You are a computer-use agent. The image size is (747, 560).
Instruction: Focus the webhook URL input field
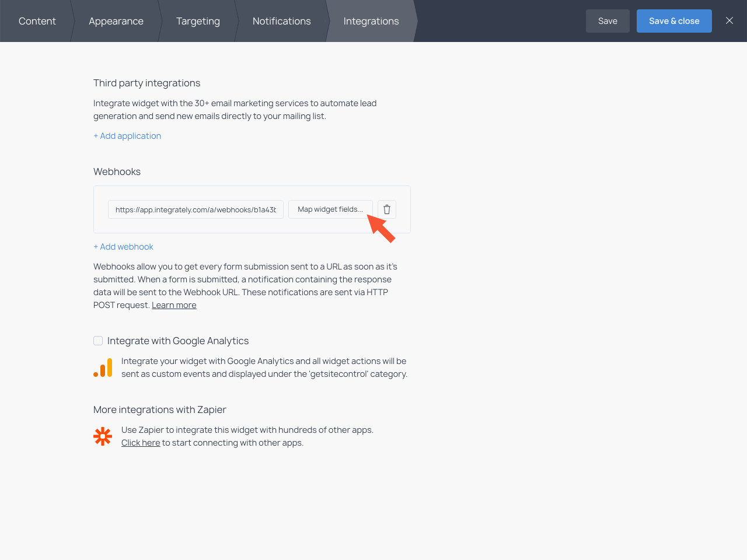[196, 209]
